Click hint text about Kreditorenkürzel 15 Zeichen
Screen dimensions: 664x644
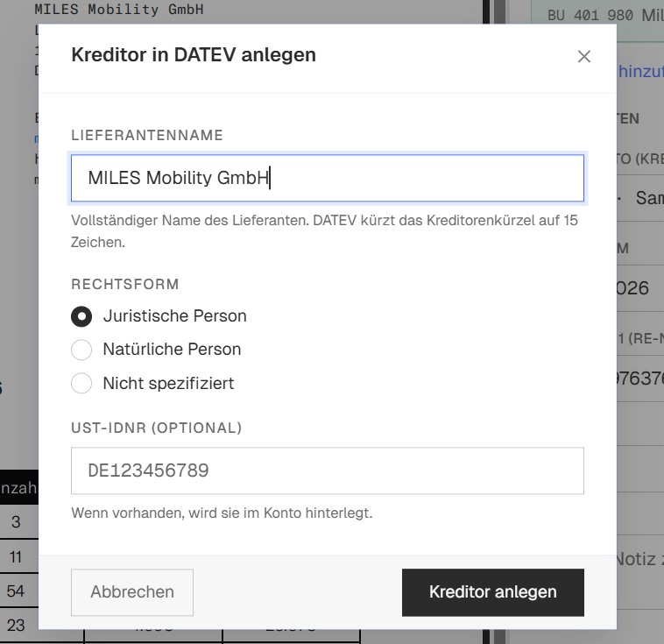(x=324, y=231)
